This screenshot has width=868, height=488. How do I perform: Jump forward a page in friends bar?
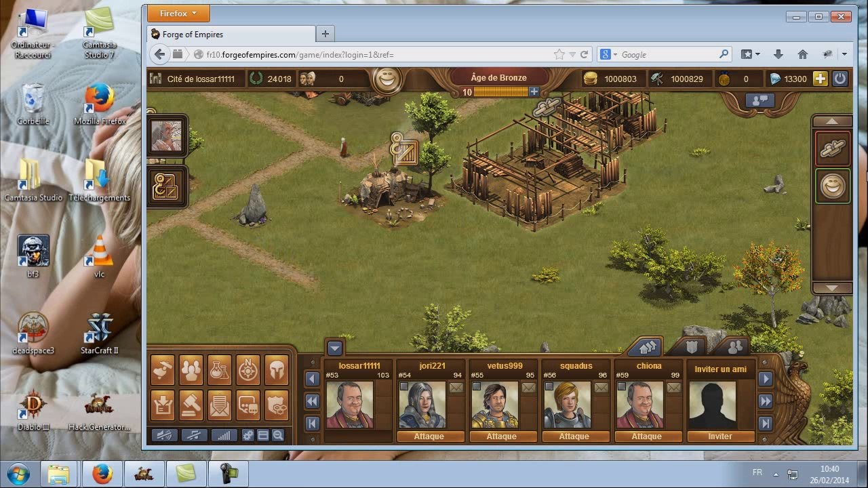[766, 401]
